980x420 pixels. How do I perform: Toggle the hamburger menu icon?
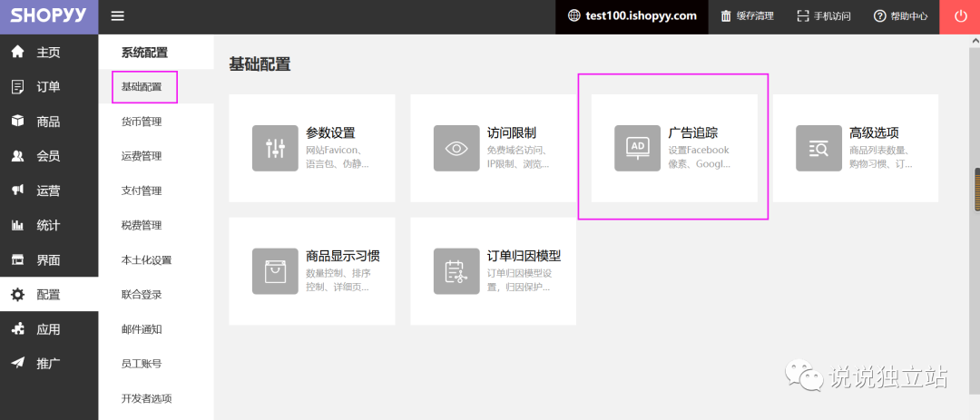point(117,16)
